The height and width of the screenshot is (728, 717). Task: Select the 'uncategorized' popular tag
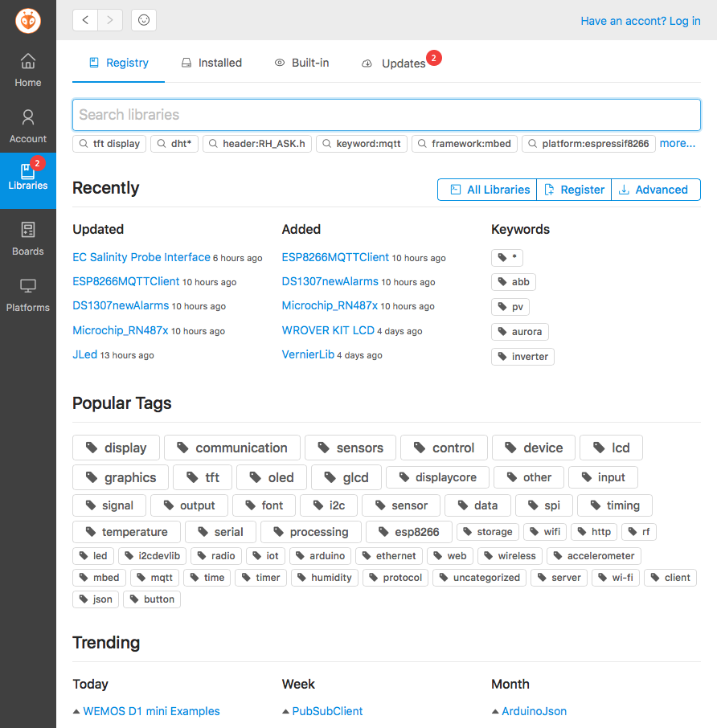pyautogui.click(x=480, y=578)
